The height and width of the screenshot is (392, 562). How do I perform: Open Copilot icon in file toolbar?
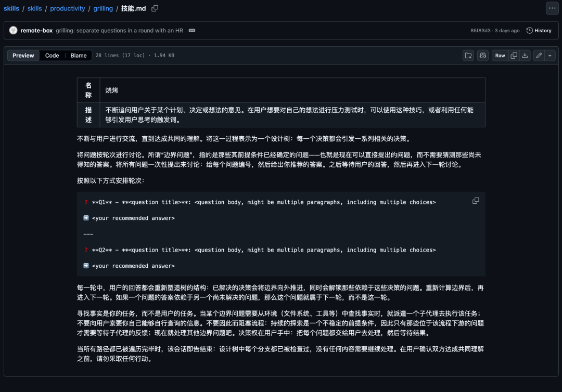click(483, 56)
